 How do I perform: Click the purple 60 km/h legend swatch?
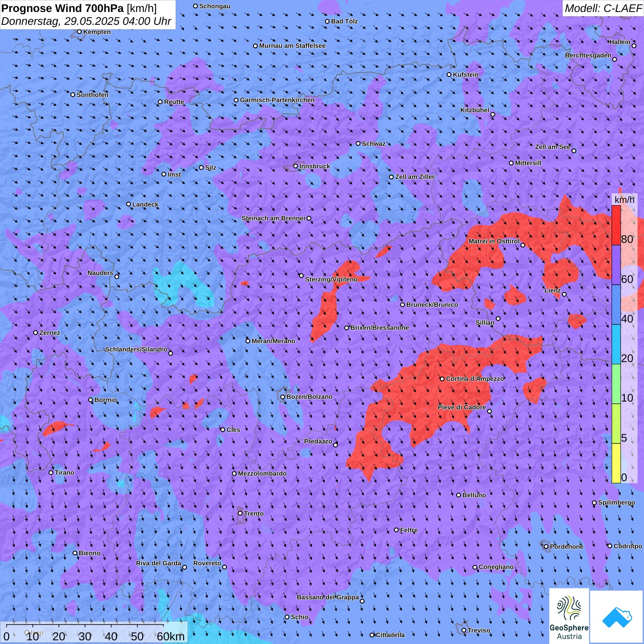(x=616, y=265)
